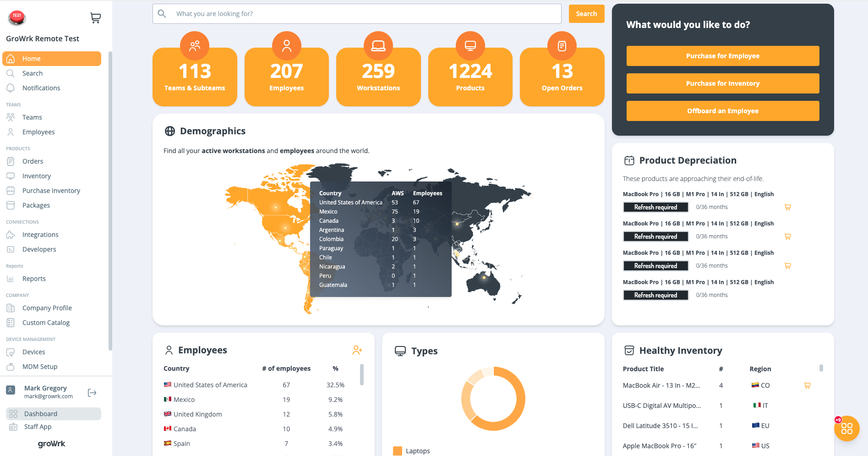Click the Mark Gregory user avatar icon
This screenshot has height=456, width=868.
(x=11, y=390)
